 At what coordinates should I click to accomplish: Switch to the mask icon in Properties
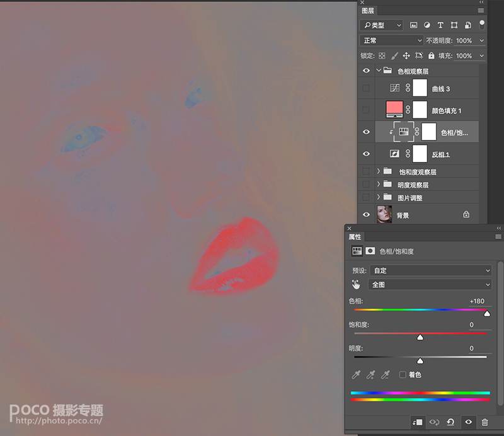[x=370, y=251]
